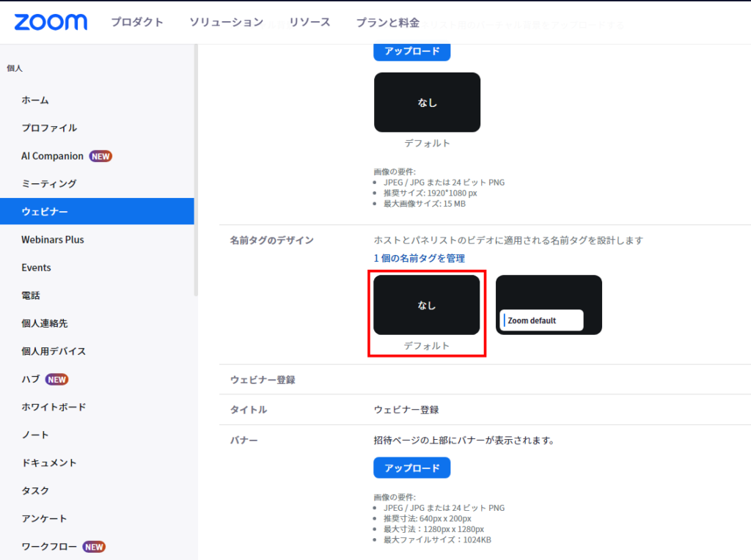Click the アップロード button under バナー
Screen dimensions: 751x560
(411, 468)
